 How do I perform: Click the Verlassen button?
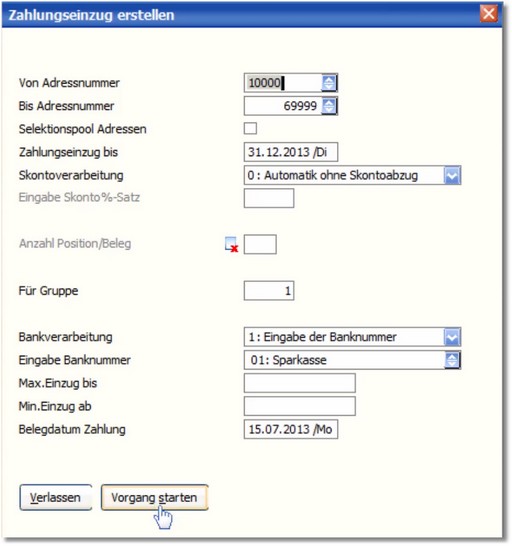click(x=56, y=498)
